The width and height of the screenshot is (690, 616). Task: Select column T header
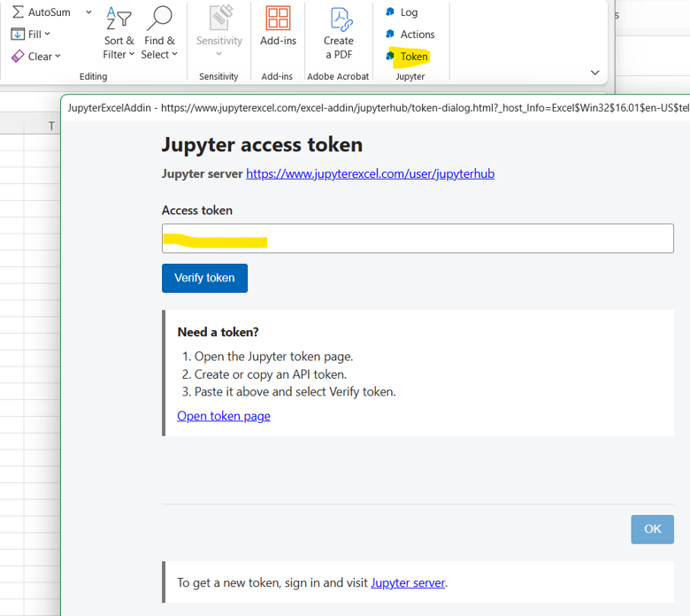[x=51, y=127]
